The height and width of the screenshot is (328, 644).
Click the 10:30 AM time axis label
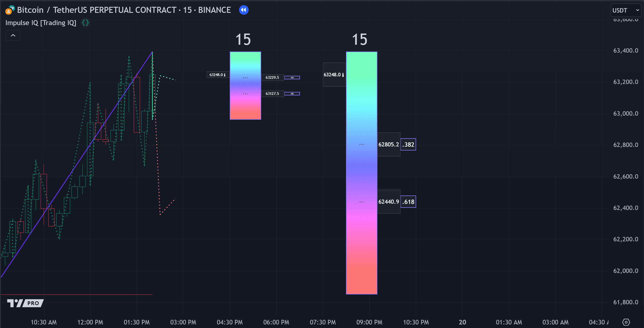[x=44, y=322]
